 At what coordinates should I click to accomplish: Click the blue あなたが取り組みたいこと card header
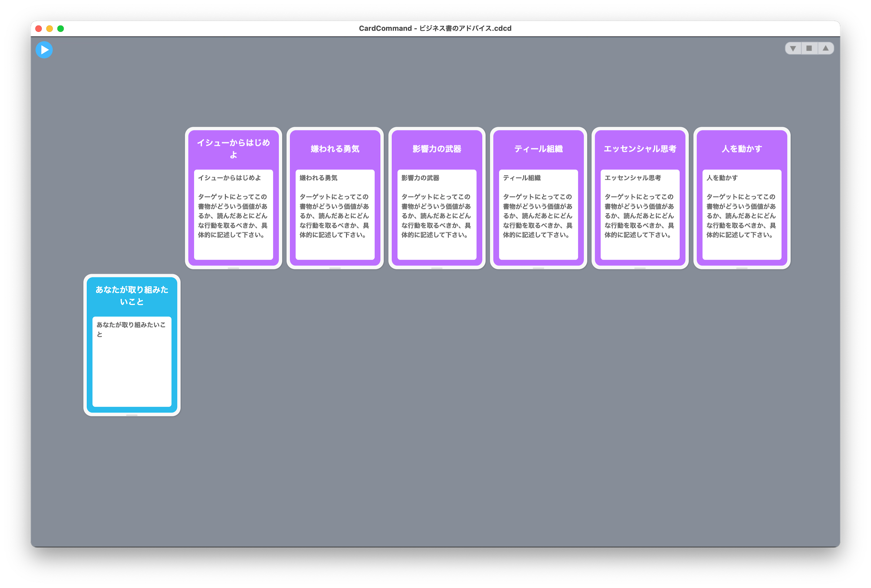pyautogui.click(x=132, y=296)
